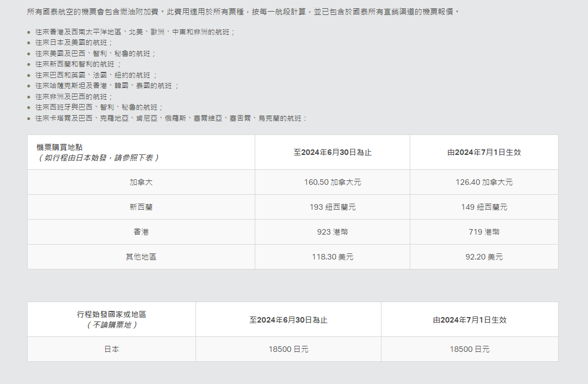Click the 由2024年7月1日生效 header in the upper table
The image size is (588, 384).
coord(484,152)
